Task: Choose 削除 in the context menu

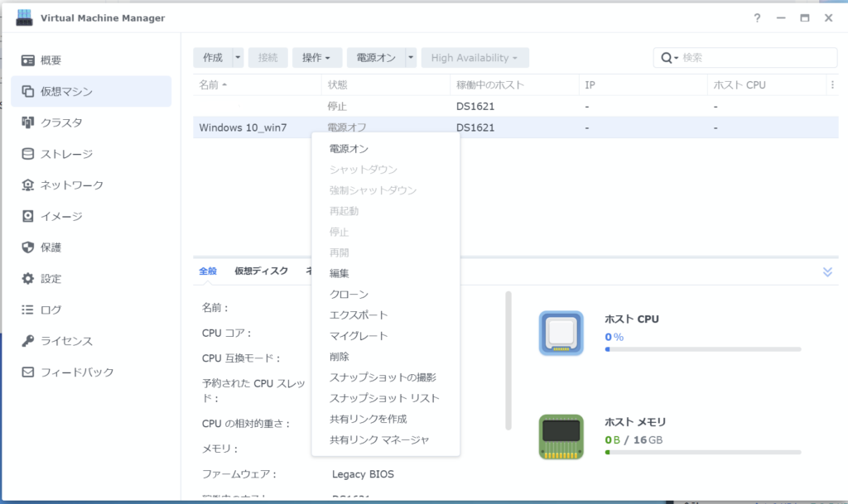Action: pos(386,357)
